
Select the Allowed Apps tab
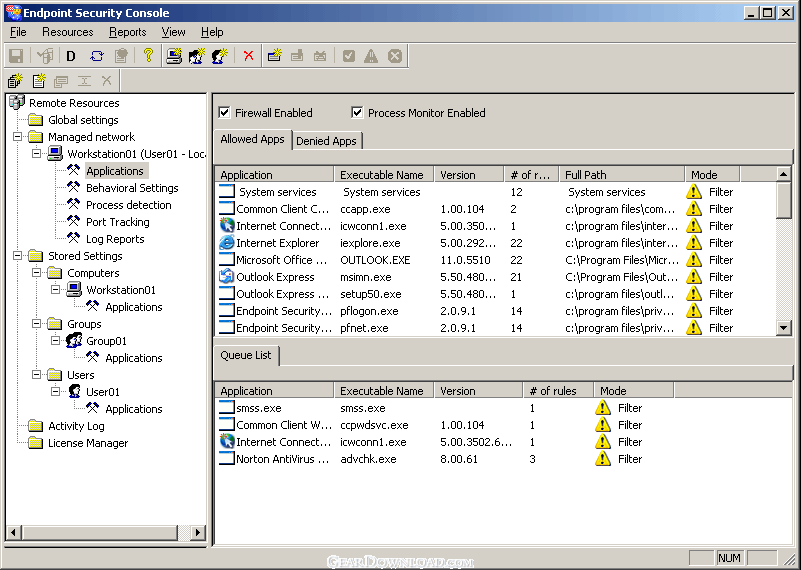(252, 139)
